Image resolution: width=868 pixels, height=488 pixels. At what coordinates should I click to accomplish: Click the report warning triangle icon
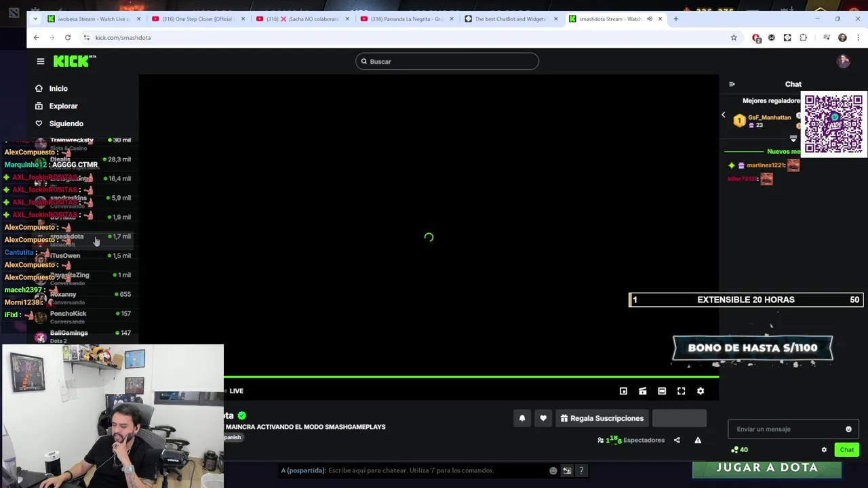698,441
